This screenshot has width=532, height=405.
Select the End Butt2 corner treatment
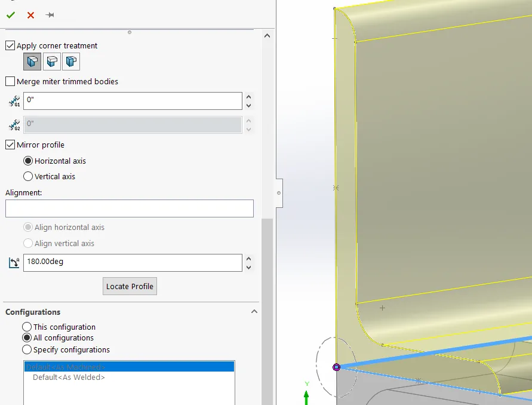click(71, 61)
